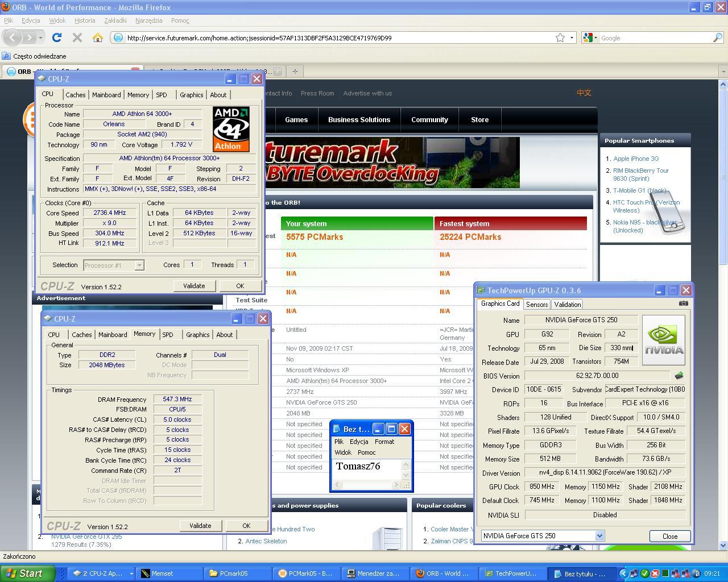728x582 pixels.
Task: Open the PCMark05 application taskbar item
Action: click(305, 573)
